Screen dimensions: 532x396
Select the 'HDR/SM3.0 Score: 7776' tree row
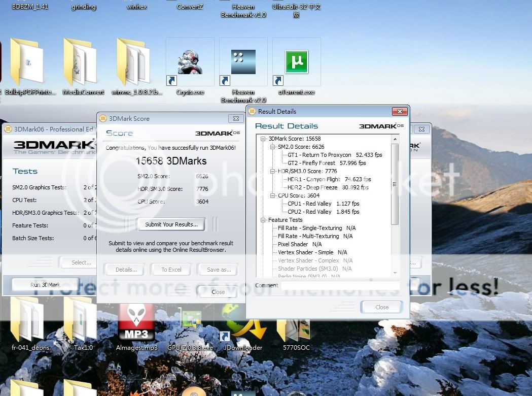pos(307,171)
